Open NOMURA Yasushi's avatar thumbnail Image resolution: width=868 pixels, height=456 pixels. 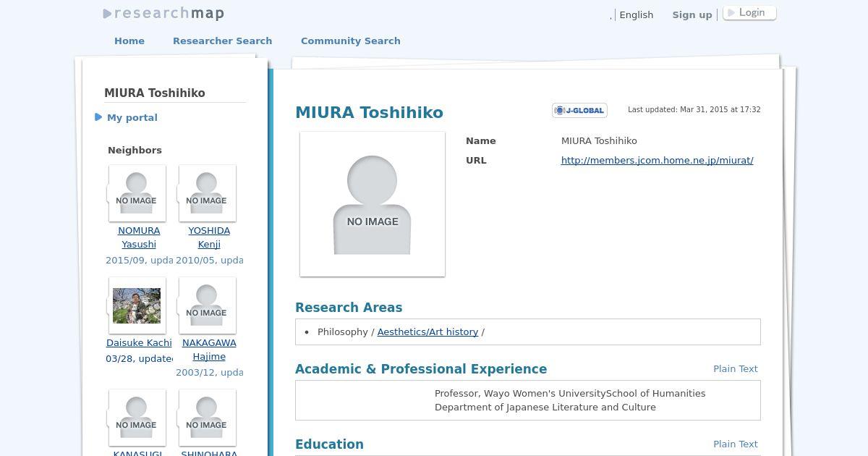coord(137,193)
